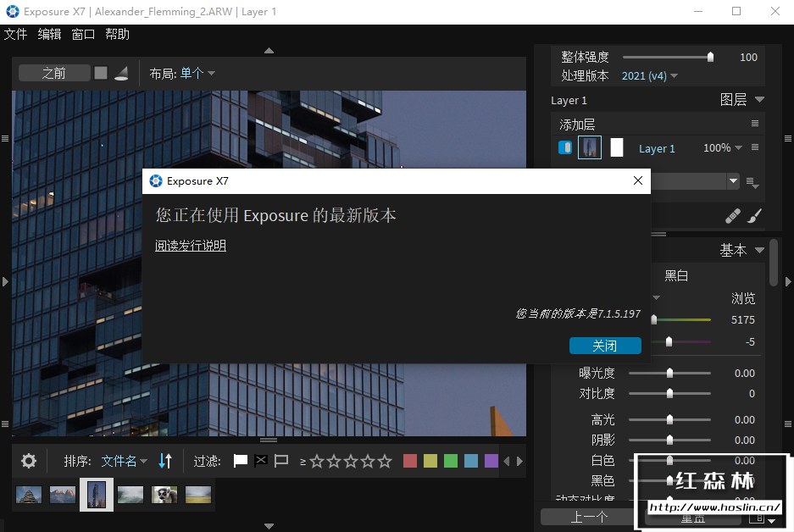The height and width of the screenshot is (532, 794).
Task: Set filter to five star rating
Action: tap(385, 461)
